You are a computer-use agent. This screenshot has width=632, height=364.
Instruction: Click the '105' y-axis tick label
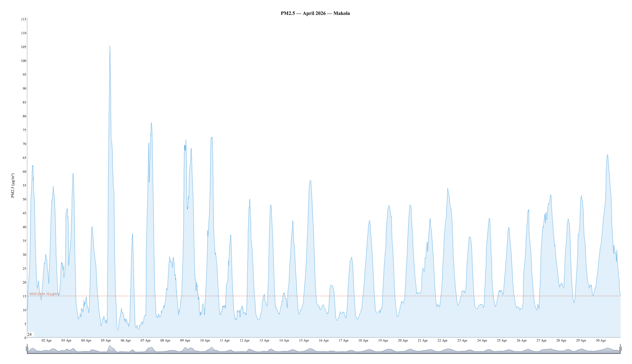[24, 47]
